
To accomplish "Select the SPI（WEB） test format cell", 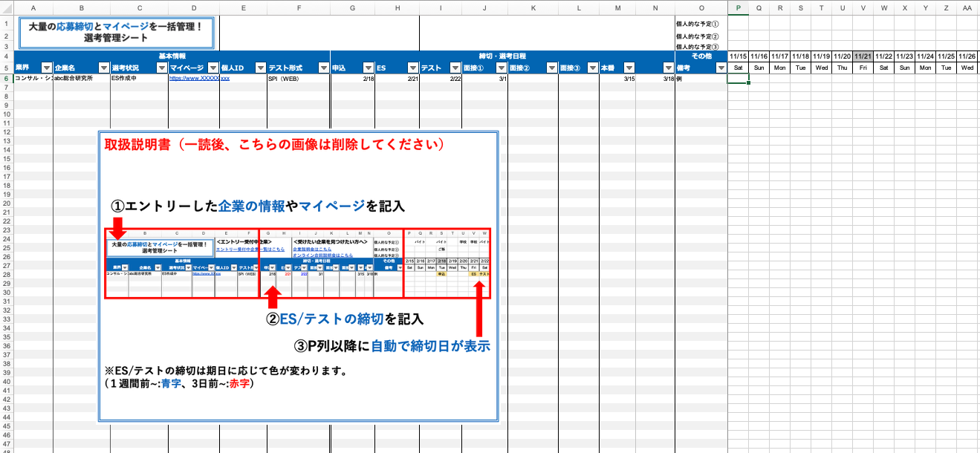I will coord(298,77).
